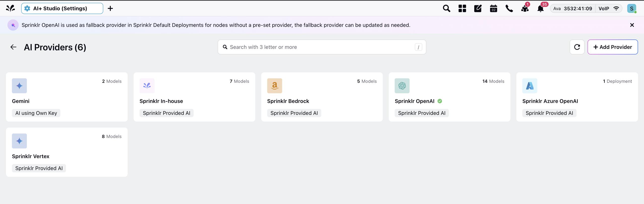This screenshot has height=204, width=644.
Task: Click the AI using Own Key tag
Action: 36,113
